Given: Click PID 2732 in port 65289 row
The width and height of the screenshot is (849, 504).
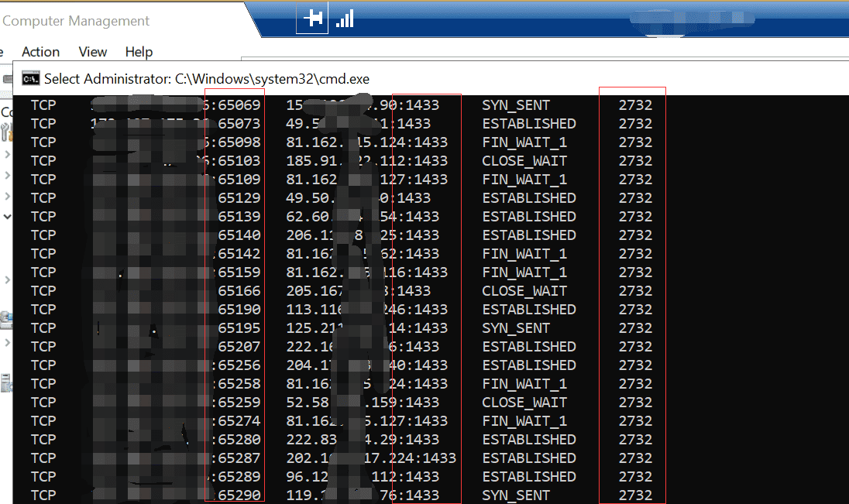Looking at the screenshot, I should pyautogui.click(x=636, y=477).
